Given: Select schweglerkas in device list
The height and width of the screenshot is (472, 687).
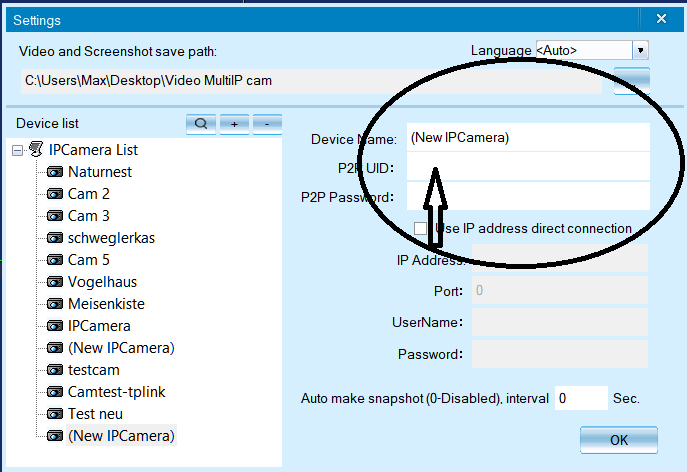Looking at the screenshot, I should [x=111, y=238].
